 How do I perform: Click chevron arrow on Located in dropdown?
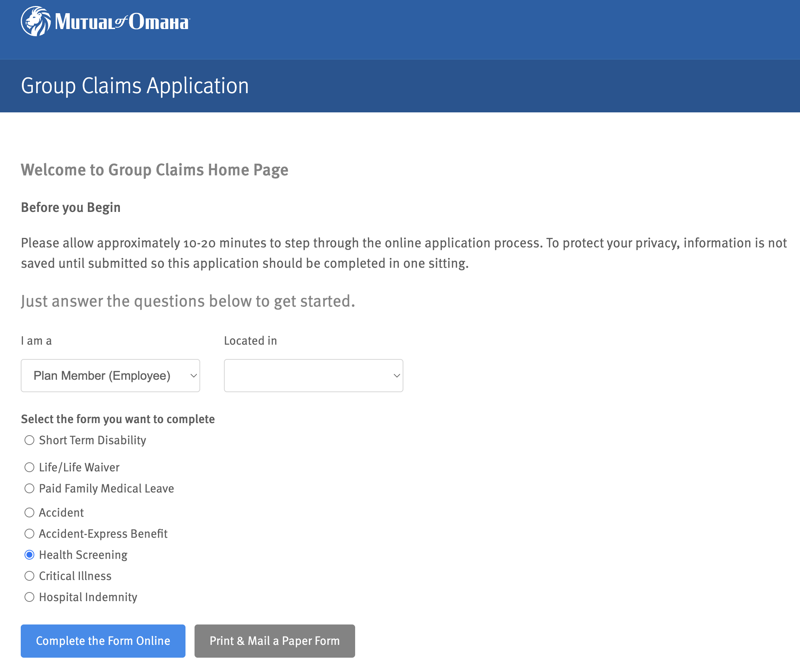(397, 376)
